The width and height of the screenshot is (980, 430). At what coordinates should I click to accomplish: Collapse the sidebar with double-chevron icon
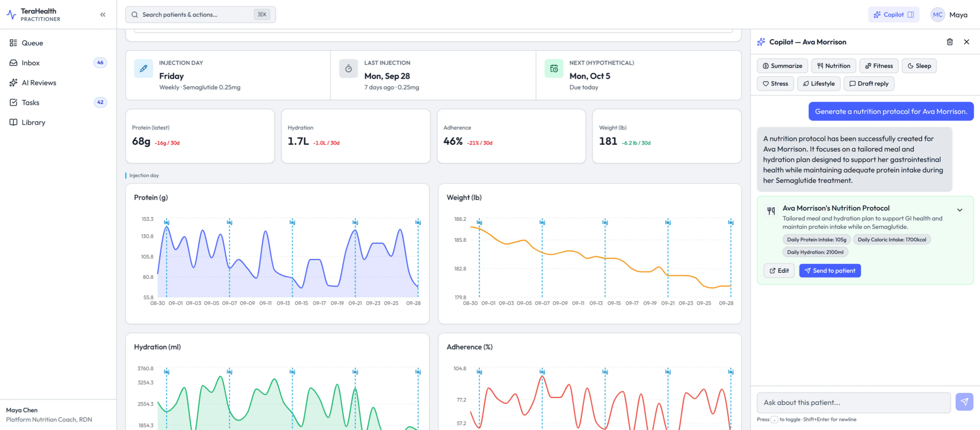103,14
